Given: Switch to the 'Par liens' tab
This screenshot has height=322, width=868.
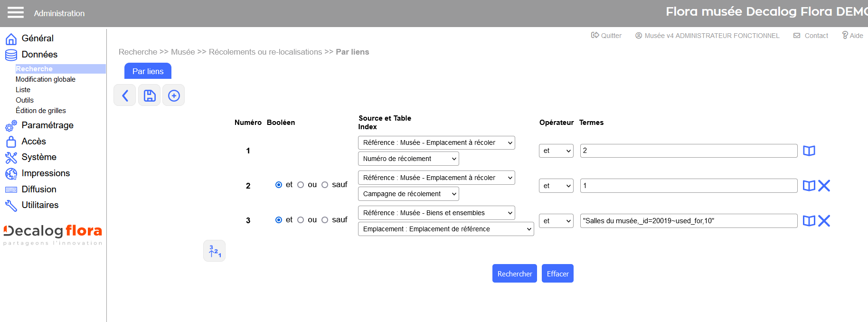Looking at the screenshot, I should [148, 71].
